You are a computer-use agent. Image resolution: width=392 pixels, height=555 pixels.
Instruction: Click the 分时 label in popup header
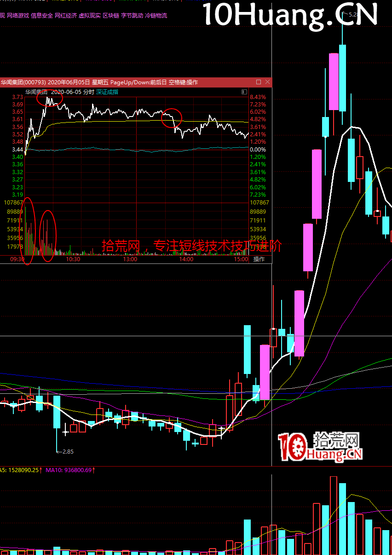89,92
